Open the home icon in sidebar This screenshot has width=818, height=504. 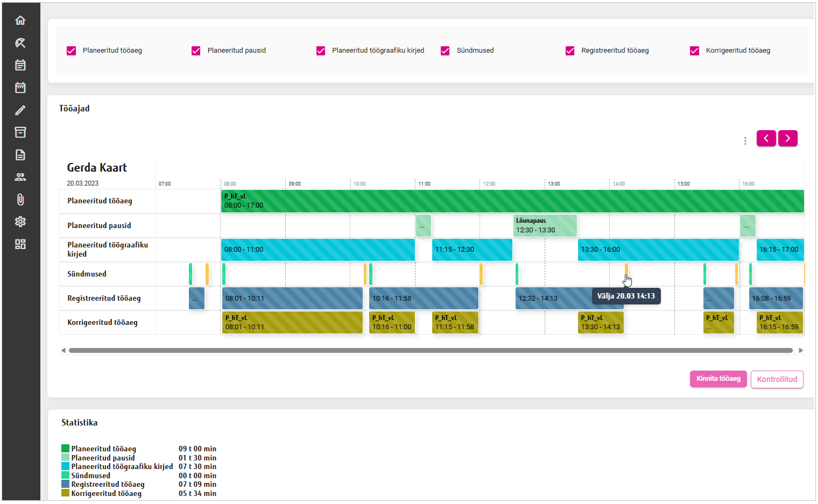[x=20, y=20]
